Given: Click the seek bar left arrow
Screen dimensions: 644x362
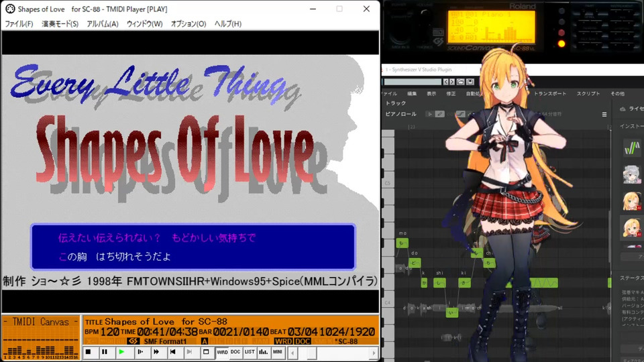Looking at the screenshot, I should [292, 353].
